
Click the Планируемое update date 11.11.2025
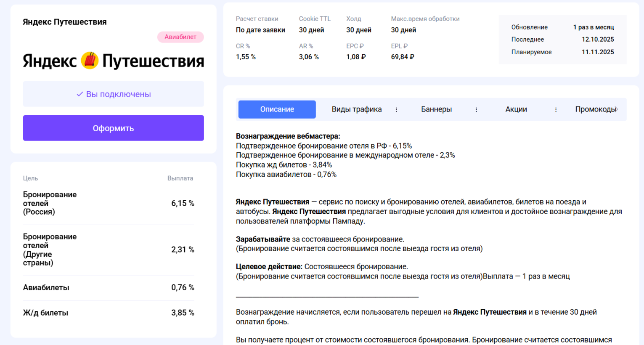tap(597, 52)
